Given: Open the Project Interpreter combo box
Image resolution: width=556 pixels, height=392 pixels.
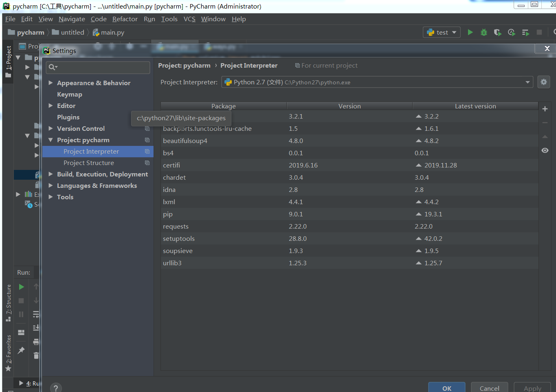Looking at the screenshot, I should (377, 82).
